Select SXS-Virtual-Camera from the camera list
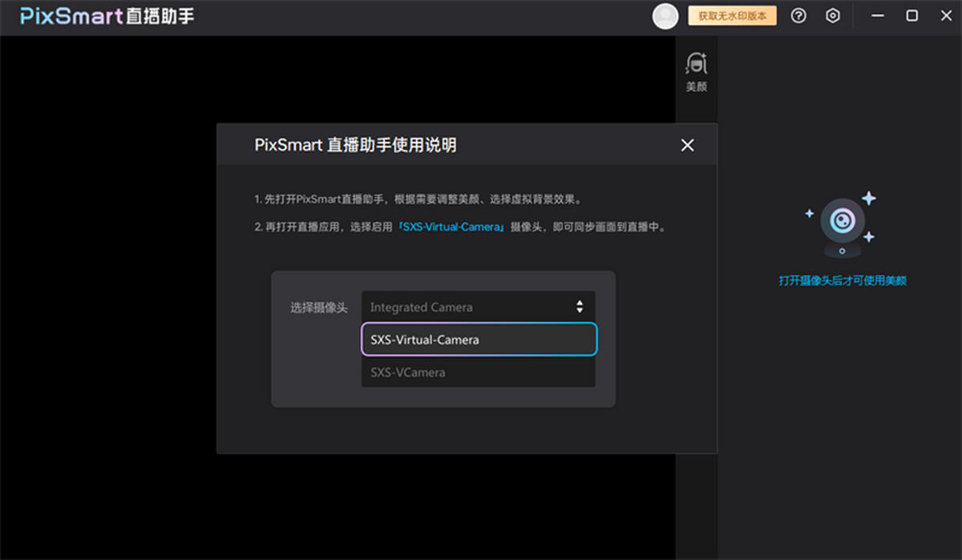 click(x=478, y=340)
